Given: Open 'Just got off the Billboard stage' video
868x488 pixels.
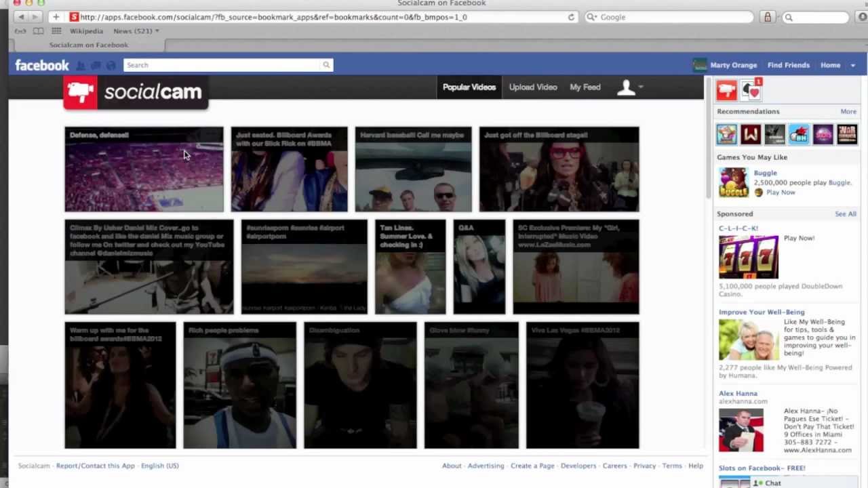Looking at the screenshot, I should [559, 169].
